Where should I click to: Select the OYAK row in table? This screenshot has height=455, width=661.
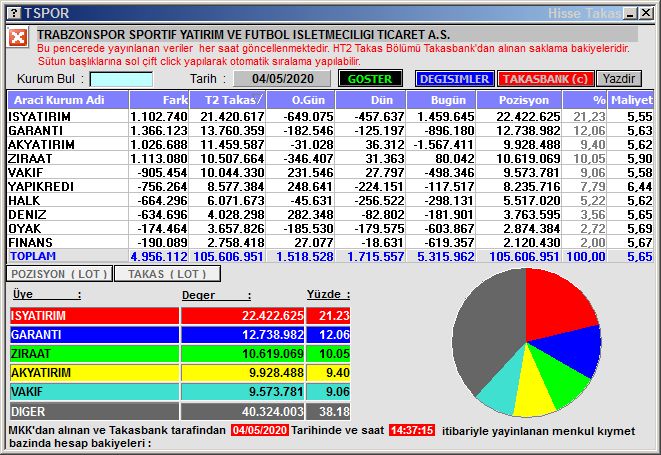330,228
